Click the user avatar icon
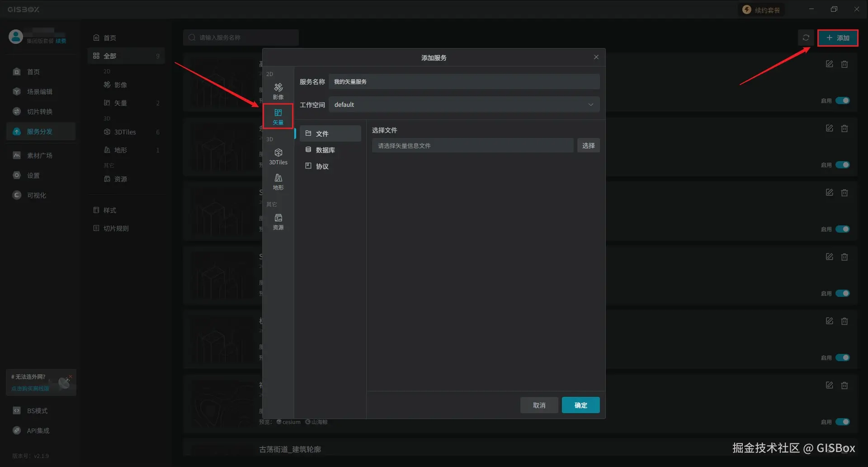868x467 pixels. tap(16, 37)
